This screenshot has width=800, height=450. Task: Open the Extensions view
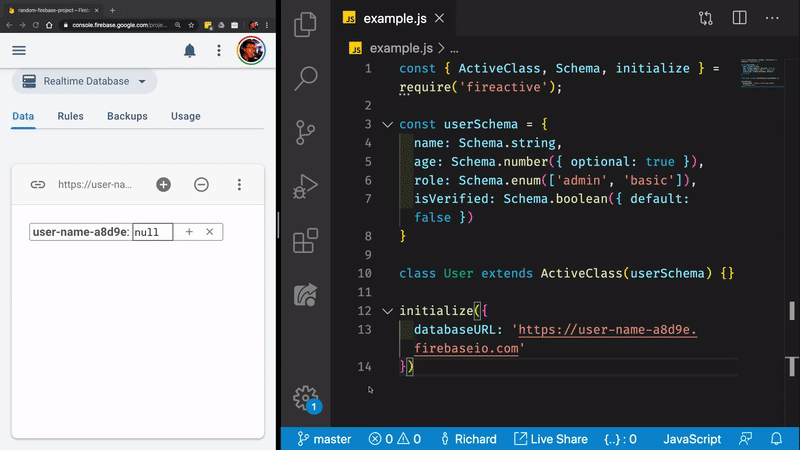[305, 241]
